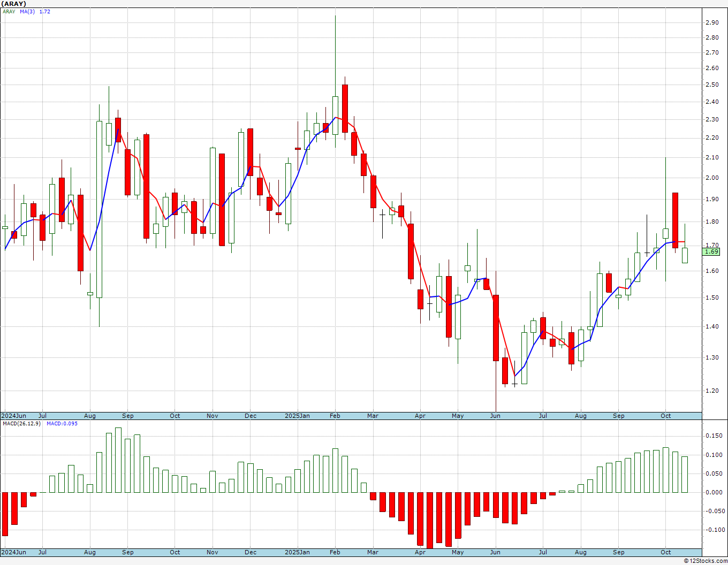
Task: Click the MA(3) legend label
Action: click(x=27, y=11)
